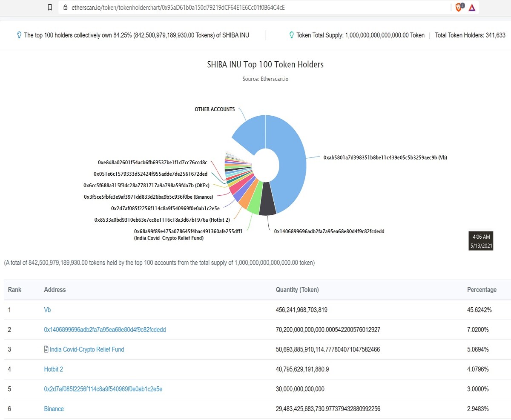Open address 0x2d7af085f2256f114c8a9f540969f0e0ab1c2e5e in table

click(x=103, y=389)
